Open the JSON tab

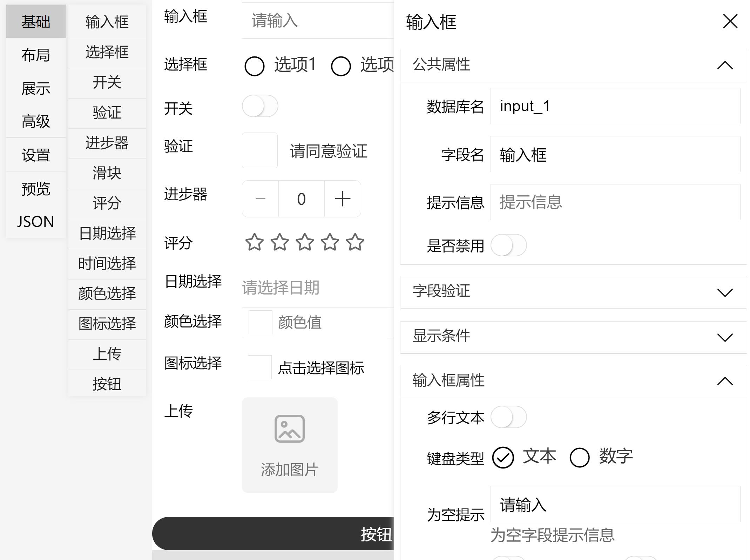point(35,222)
